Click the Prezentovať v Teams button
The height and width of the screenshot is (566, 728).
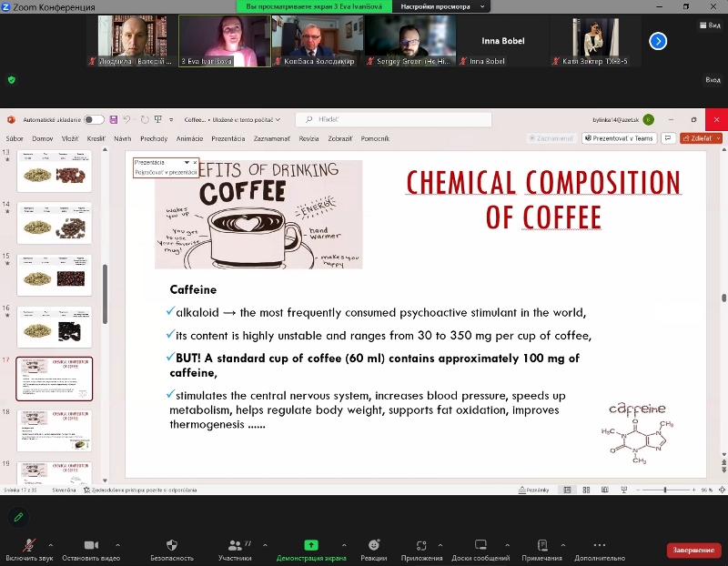pos(623,138)
